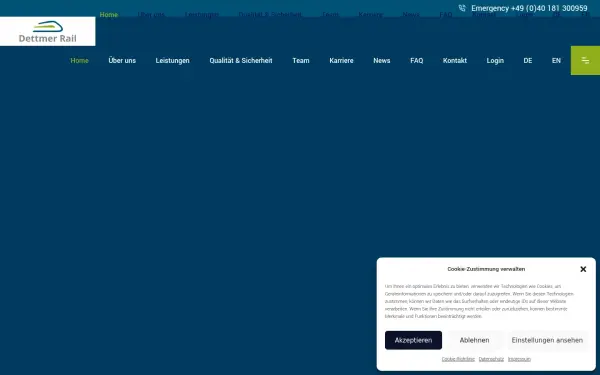Click the phone handset icon beside Emergency
This screenshot has width=600, height=375.
point(462,8)
